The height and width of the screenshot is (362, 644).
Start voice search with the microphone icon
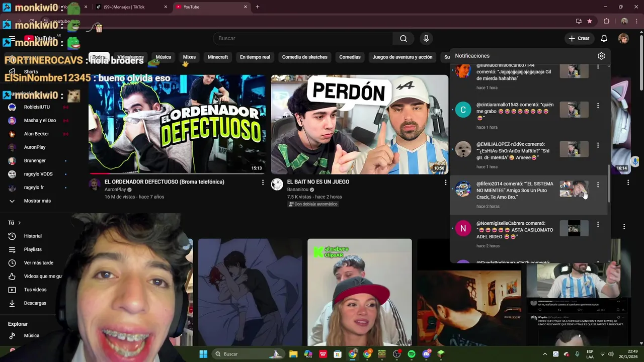(426, 39)
